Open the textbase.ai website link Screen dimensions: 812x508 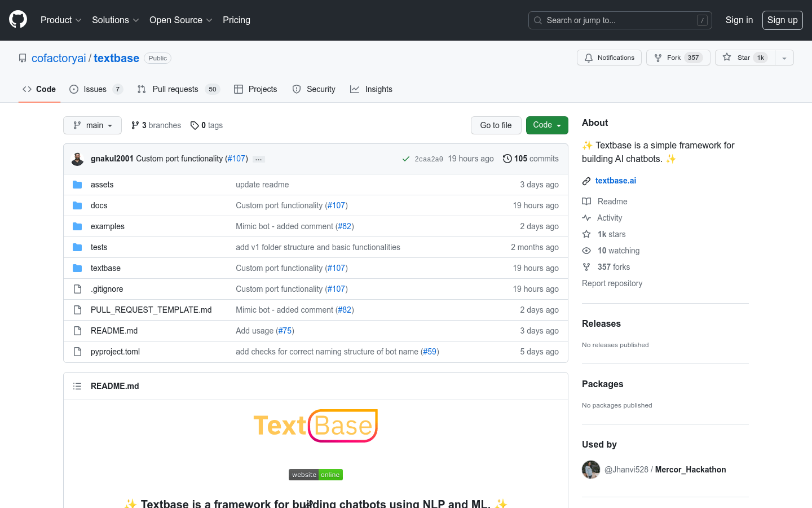[616, 181]
